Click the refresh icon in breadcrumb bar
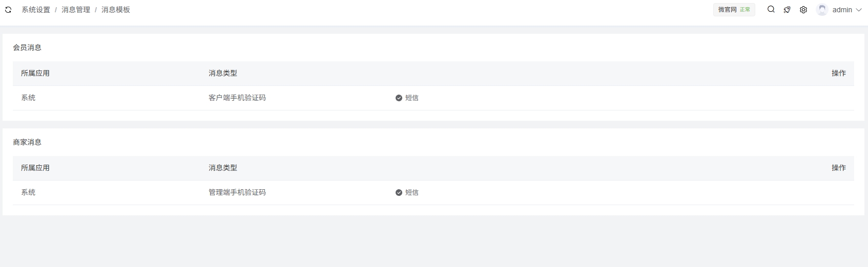This screenshot has width=868, height=267. [8, 10]
